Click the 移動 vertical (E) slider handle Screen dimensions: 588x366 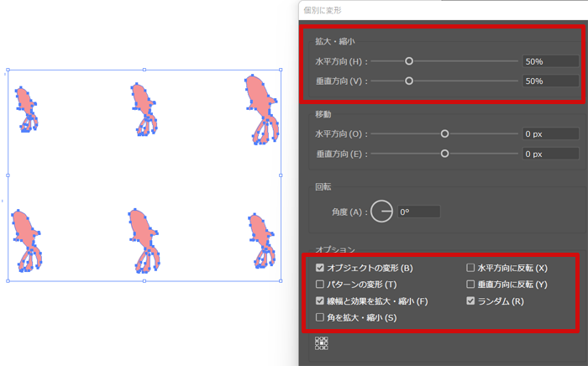(444, 154)
